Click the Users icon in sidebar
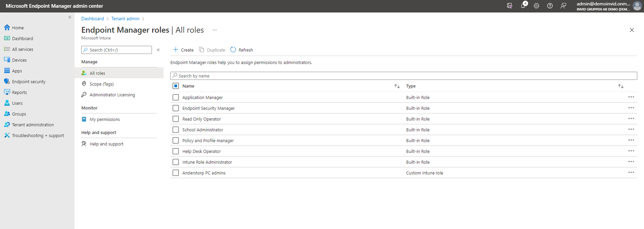Screen dimensions: 644x229 pyautogui.click(x=7, y=103)
